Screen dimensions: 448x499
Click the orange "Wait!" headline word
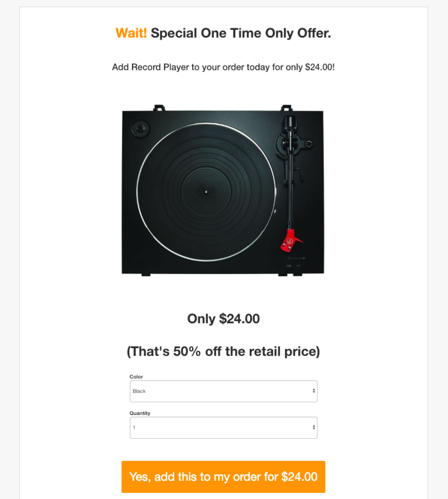(x=130, y=33)
